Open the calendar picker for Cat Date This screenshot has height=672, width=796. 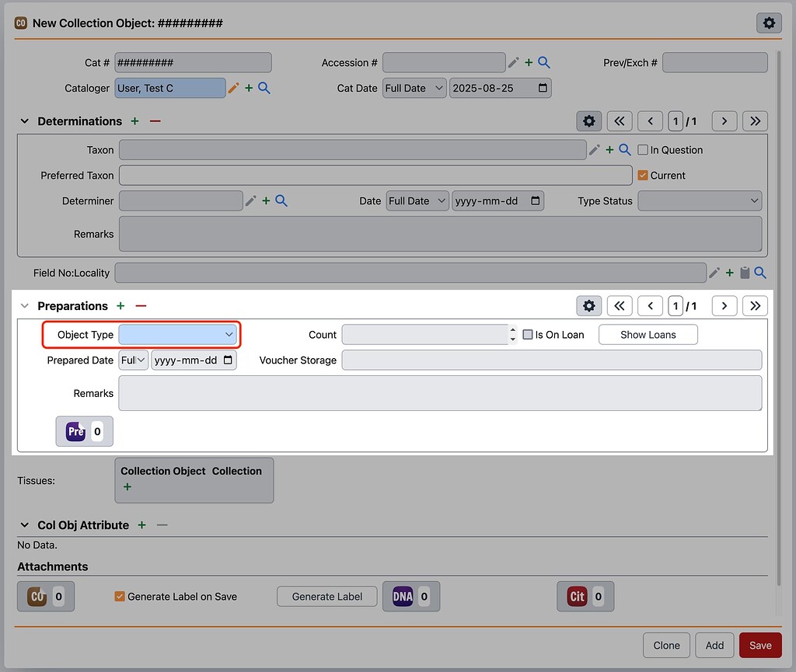(541, 88)
